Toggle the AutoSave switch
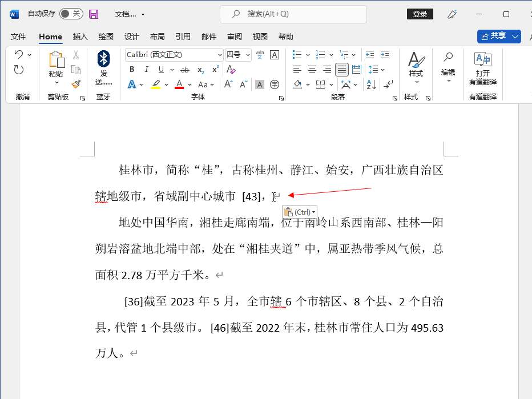532x399 pixels. pyautogui.click(x=71, y=14)
